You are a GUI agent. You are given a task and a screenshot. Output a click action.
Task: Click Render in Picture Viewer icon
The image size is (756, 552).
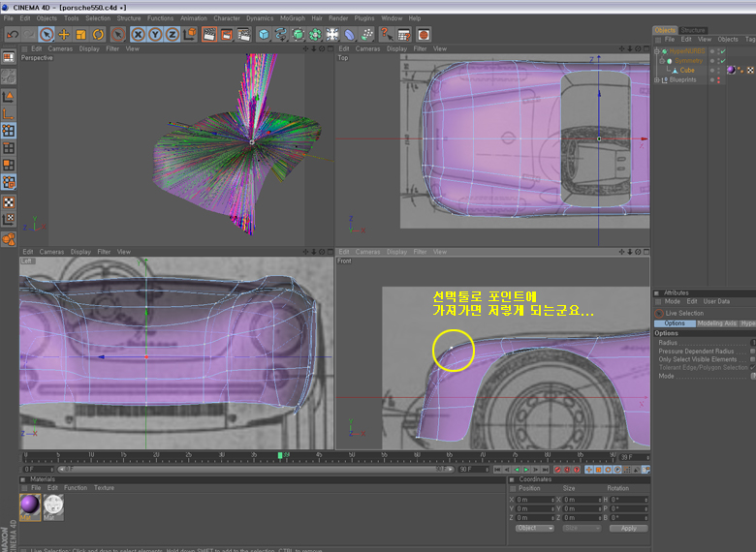pyautogui.click(x=227, y=35)
